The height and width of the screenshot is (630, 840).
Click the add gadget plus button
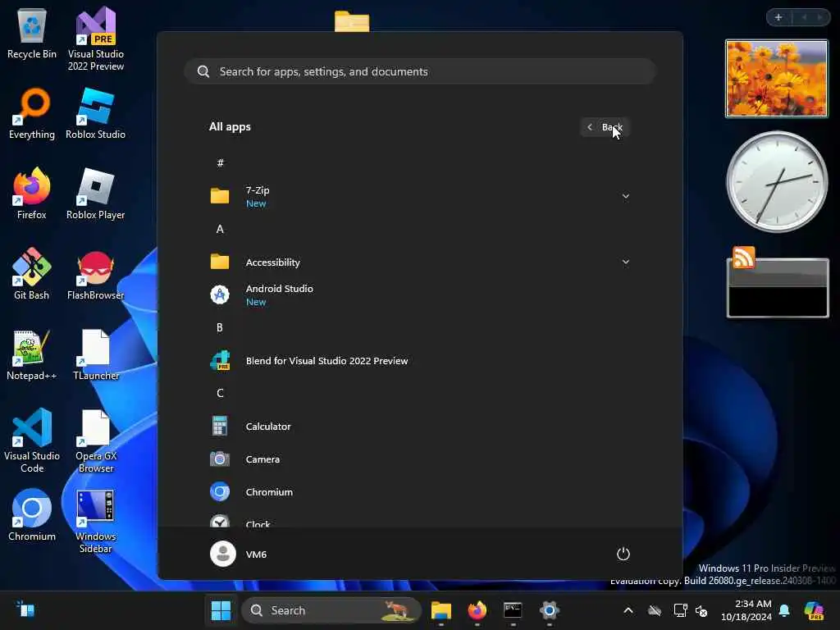tap(778, 17)
